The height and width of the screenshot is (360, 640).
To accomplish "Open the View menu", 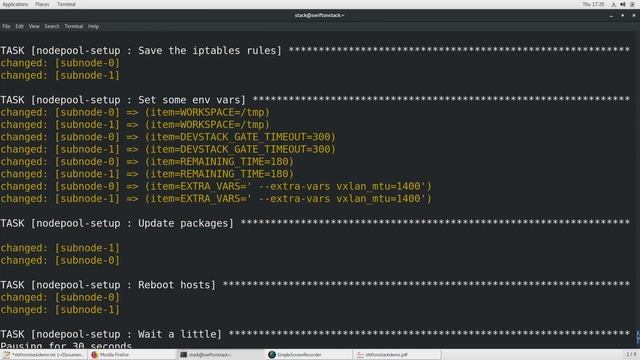I will click(34, 26).
